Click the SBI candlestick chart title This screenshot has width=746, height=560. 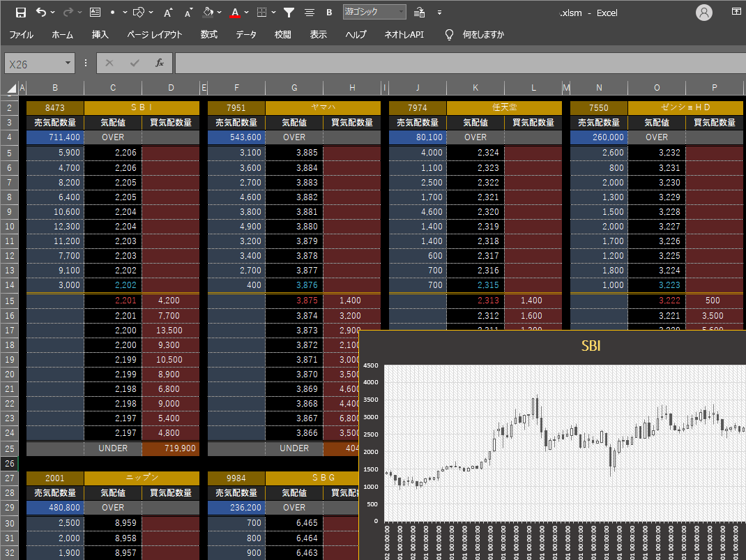[591, 346]
